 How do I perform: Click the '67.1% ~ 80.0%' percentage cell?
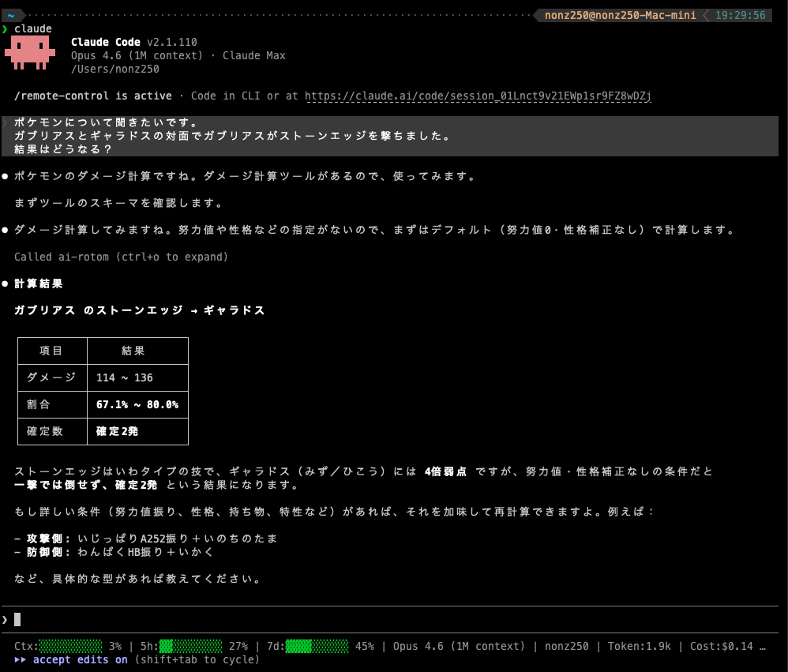[x=137, y=404]
